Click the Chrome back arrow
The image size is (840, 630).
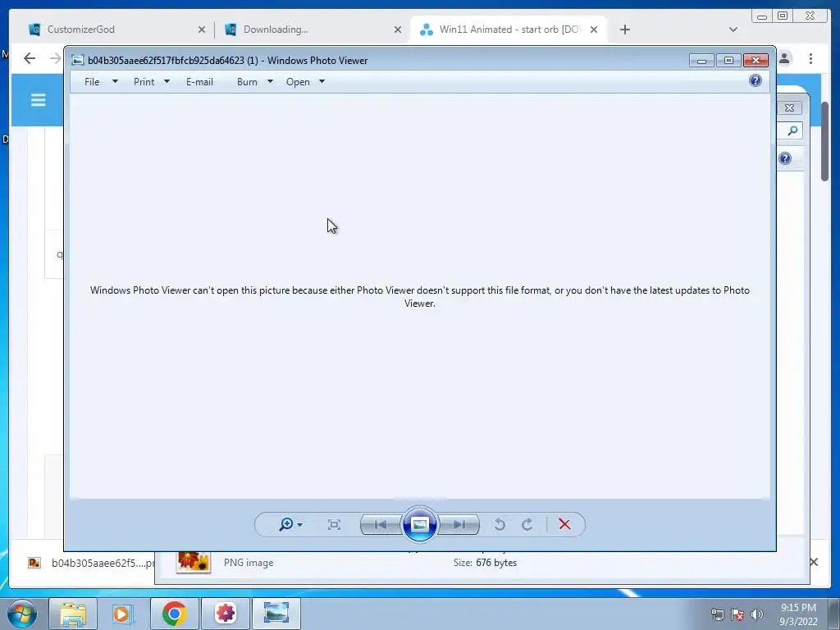coord(30,58)
